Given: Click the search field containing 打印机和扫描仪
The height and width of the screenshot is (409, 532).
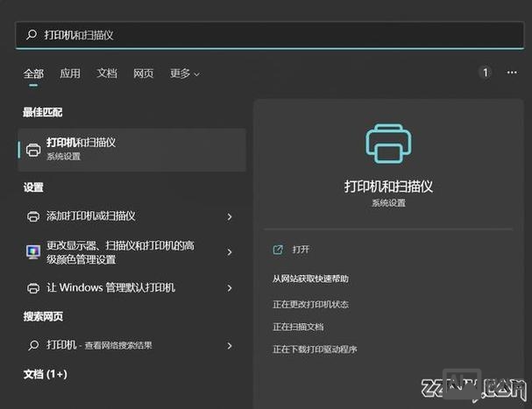Looking at the screenshot, I should [x=270, y=35].
